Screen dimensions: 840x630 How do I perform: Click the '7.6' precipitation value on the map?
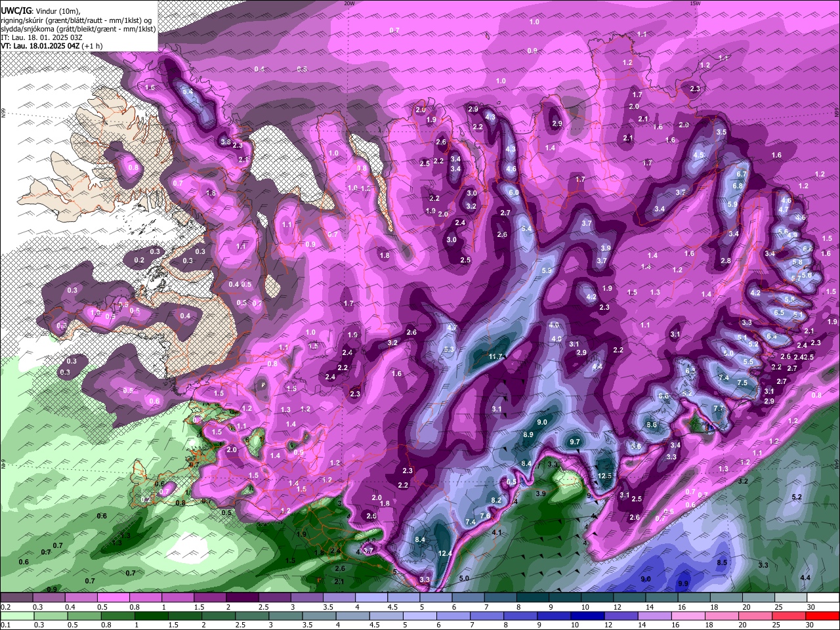click(x=485, y=516)
